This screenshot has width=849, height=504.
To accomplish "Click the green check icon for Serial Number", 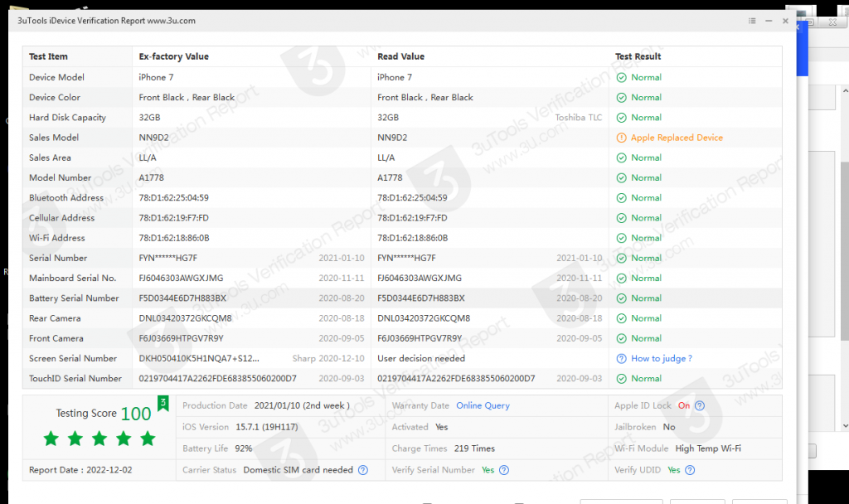I will tap(622, 259).
